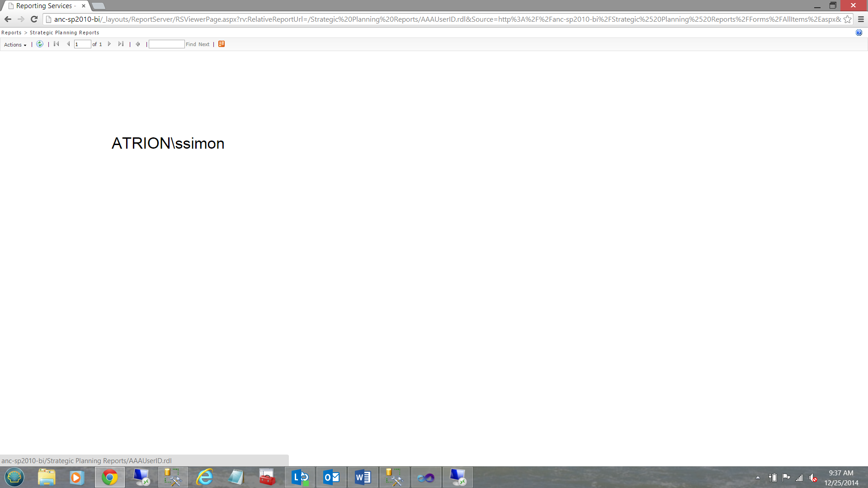Image resolution: width=868 pixels, height=488 pixels.
Task: Jump to last report page
Action: (x=121, y=44)
